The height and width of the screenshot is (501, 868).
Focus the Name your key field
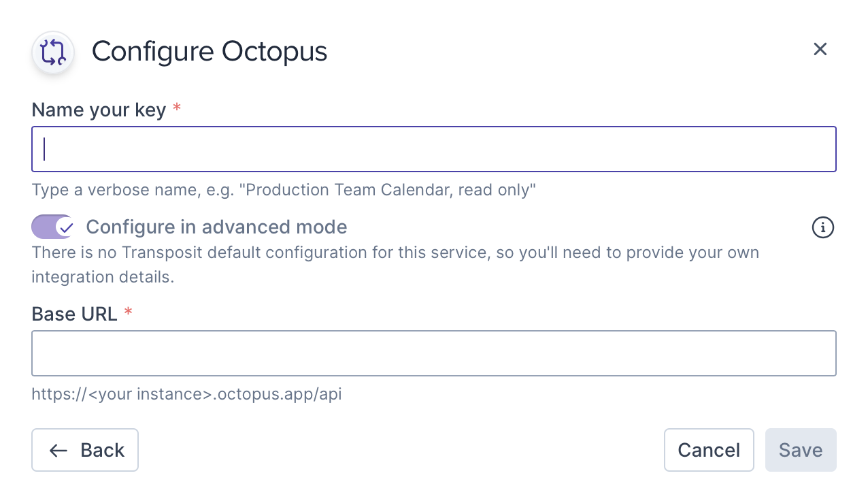pos(433,149)
